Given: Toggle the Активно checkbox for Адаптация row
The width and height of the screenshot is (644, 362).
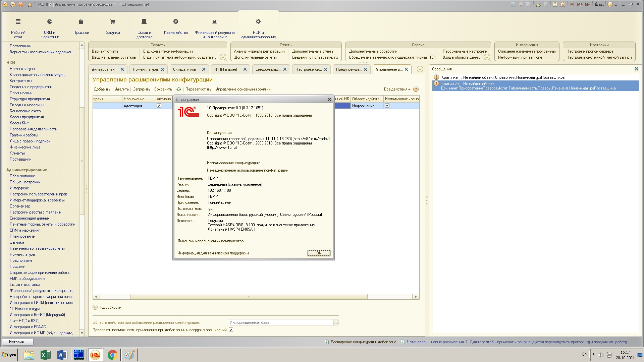Looking at the screenshot, I should tap(159, 106).
